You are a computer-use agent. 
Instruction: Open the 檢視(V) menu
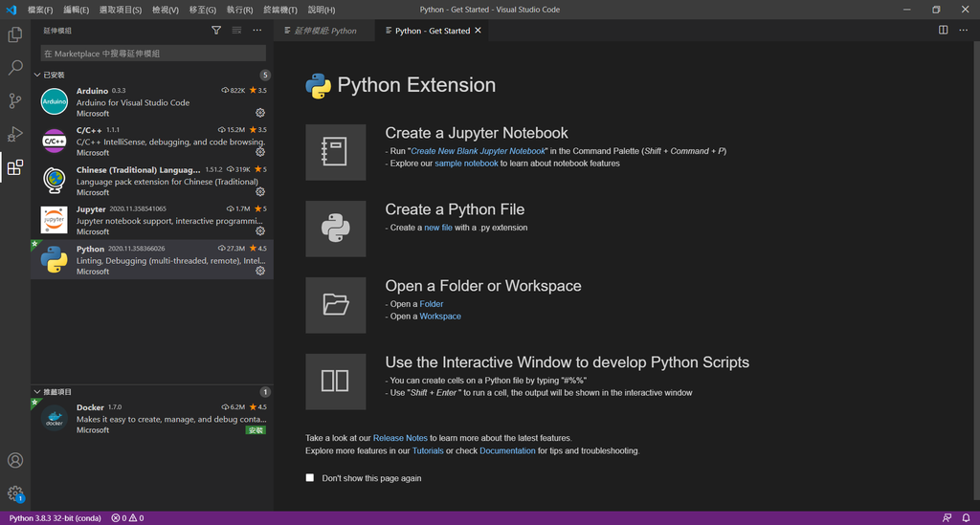(166, 10)
